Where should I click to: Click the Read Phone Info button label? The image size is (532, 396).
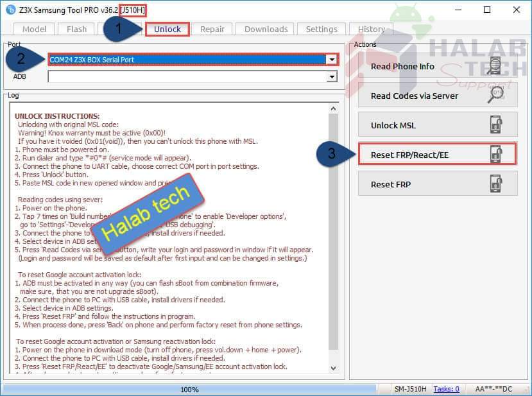tap(402, 67)
